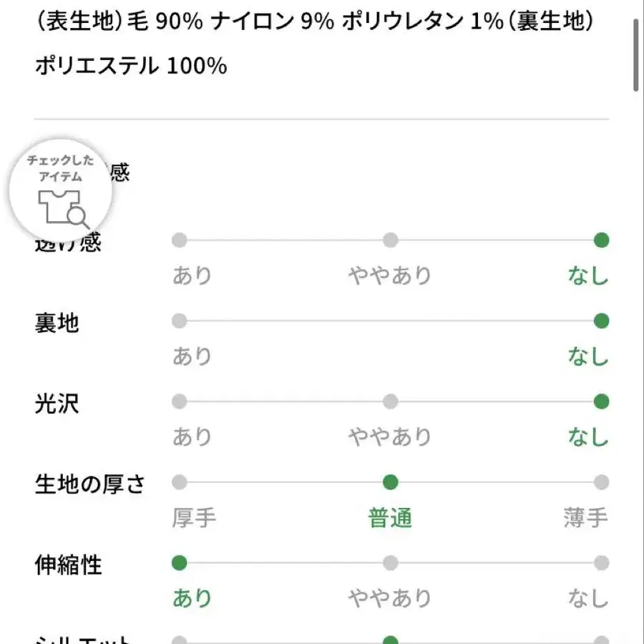Click the 'ややあり' label under 透け感

click(390, 275)
